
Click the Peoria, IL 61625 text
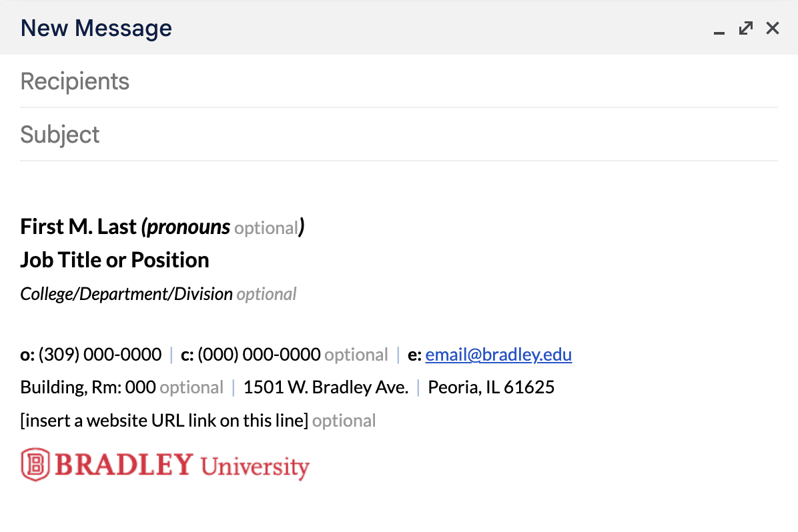click(x=491, y=387)
